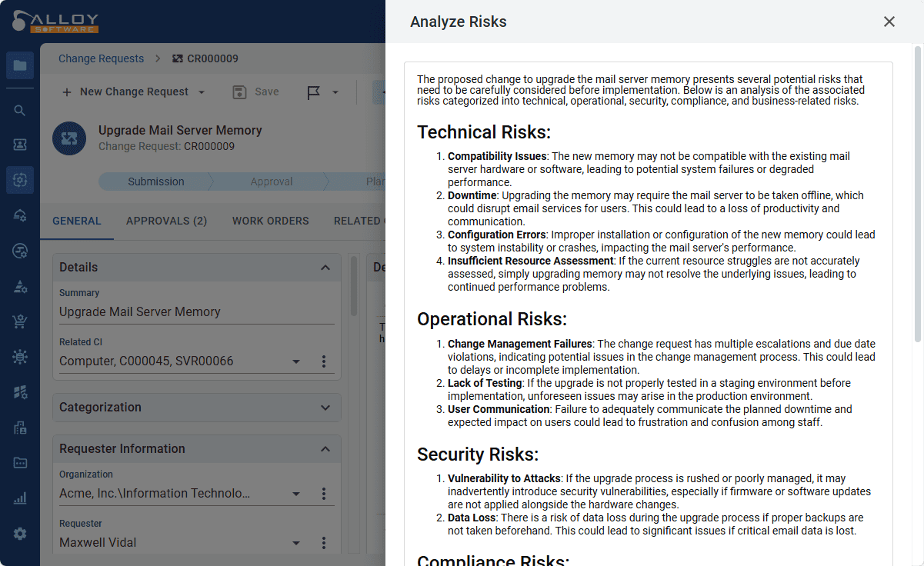Open three-dot menu for Related CI field
Viewport: 924px width, 566px height.
pyautogui.click(x=324, y=361)
